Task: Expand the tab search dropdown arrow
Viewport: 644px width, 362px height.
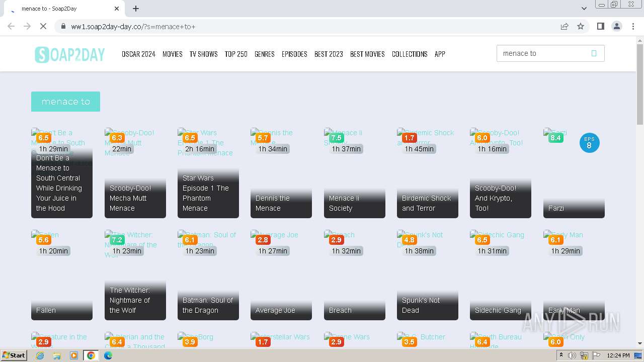Action: (x=584, y=9)
